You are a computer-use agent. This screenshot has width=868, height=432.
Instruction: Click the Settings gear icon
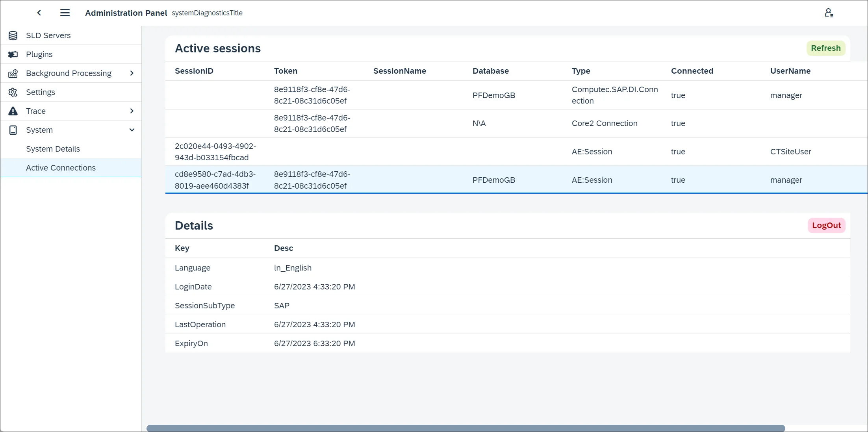[x=13, y=92]
